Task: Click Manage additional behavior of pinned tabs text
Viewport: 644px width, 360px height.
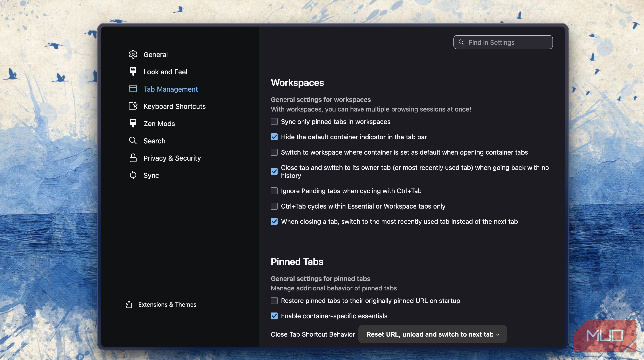Action: 334,288
